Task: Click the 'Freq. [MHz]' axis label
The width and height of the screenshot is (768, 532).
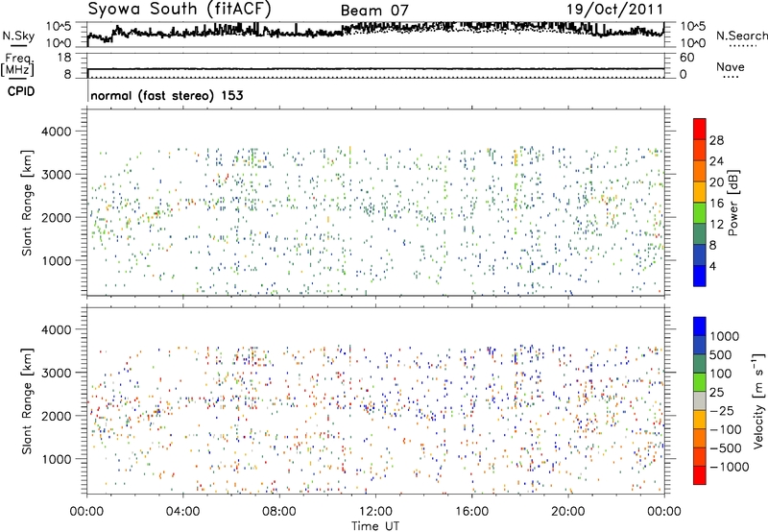Action: point(17,64)
